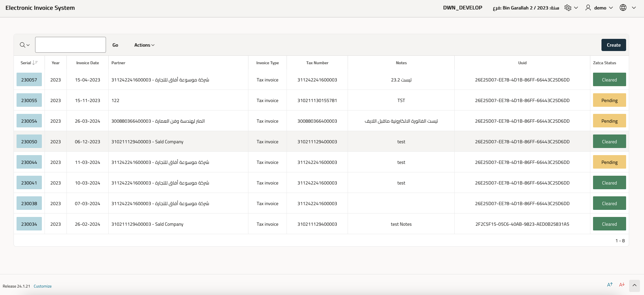Image resolution: width=644 pixels, height=295 pixels.
Task: Click the Create button
Action: 614,45
